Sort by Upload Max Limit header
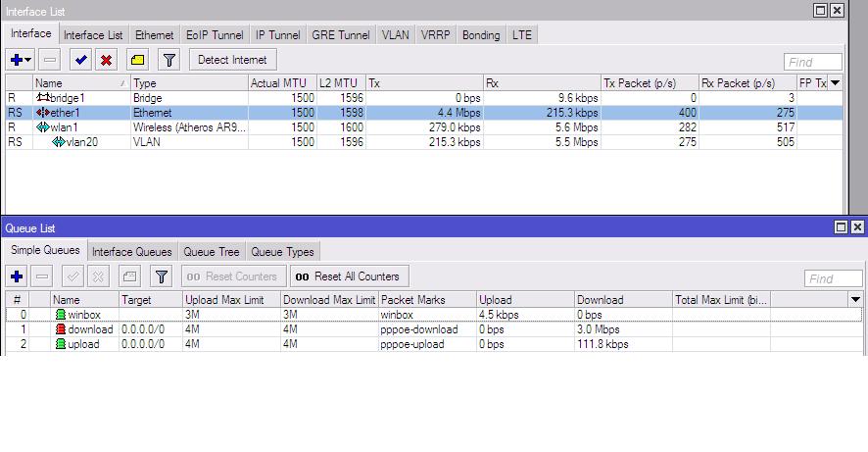The height and width of the screenshot is (452, 868). [x=231, y=300]
